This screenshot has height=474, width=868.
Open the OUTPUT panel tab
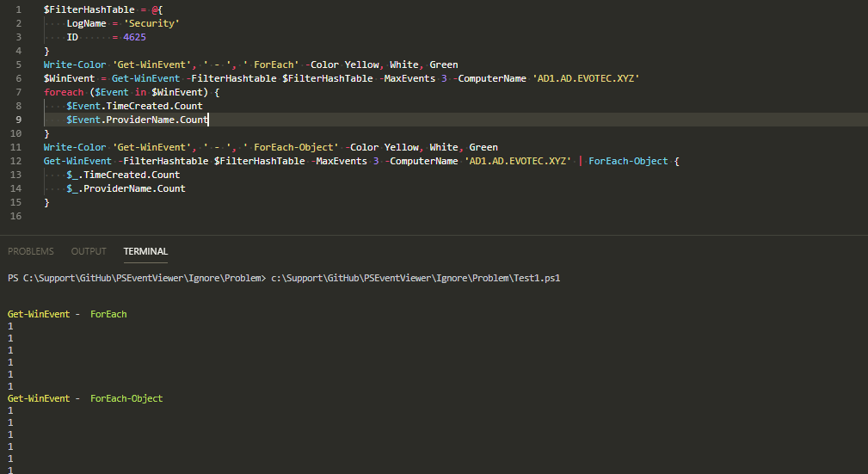coord(89,251)
